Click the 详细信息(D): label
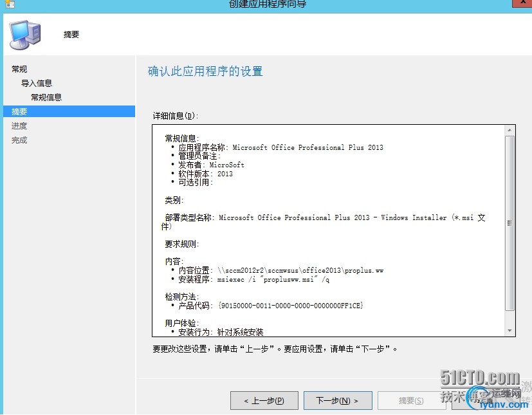This screenshot has width=532, height=415. point(176,116)
